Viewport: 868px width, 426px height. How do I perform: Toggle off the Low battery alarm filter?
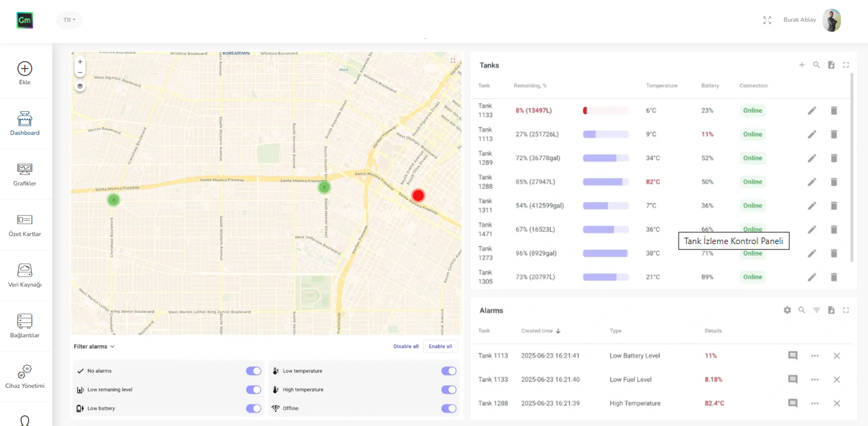click(x=253, y=408)
